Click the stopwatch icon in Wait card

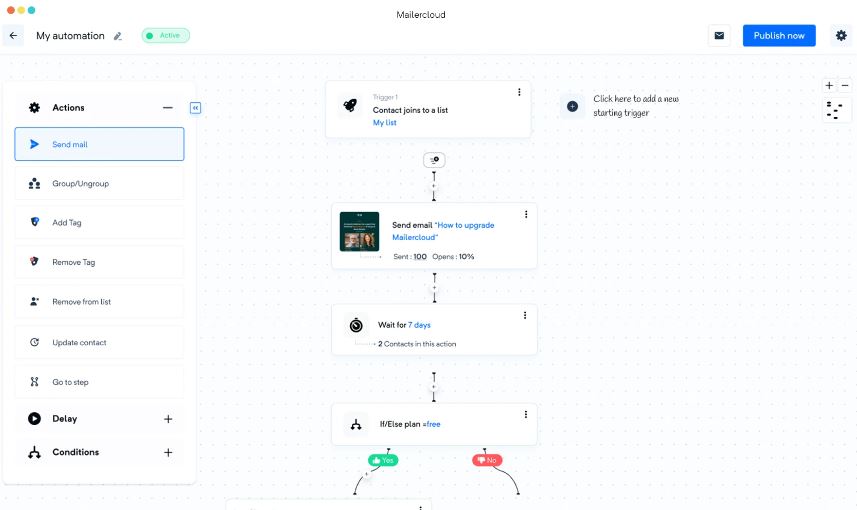356,325
